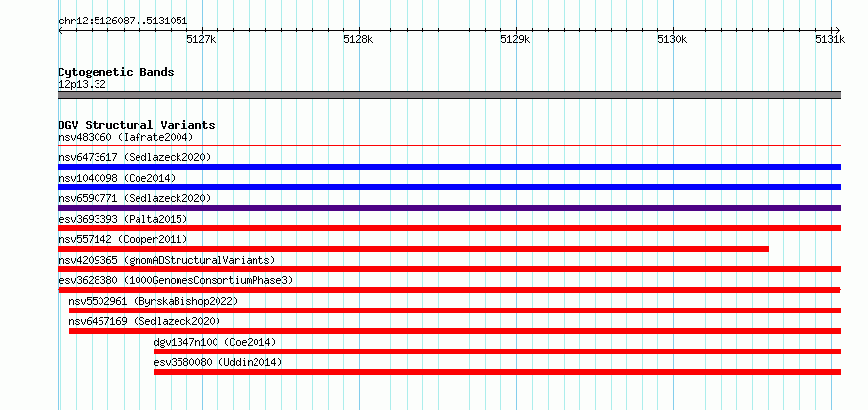Screen dimensions: 868x410
Task: Click the Cytogenetic Bands track title
Action: pos(116,72)
